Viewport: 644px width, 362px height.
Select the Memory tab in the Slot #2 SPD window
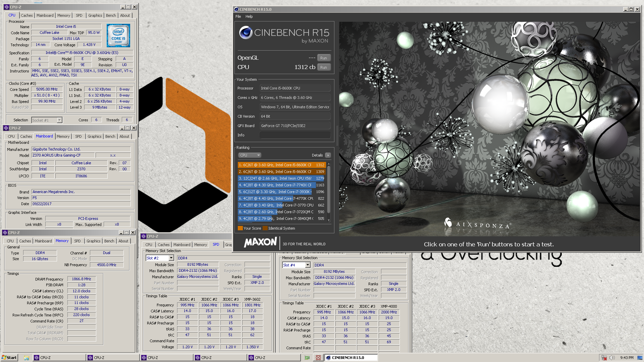[200, 245]
